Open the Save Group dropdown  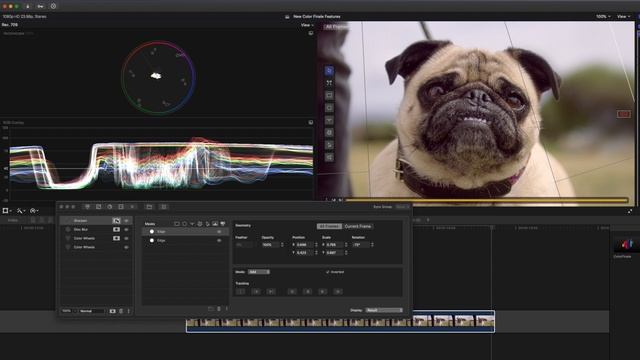pos(402,207)
